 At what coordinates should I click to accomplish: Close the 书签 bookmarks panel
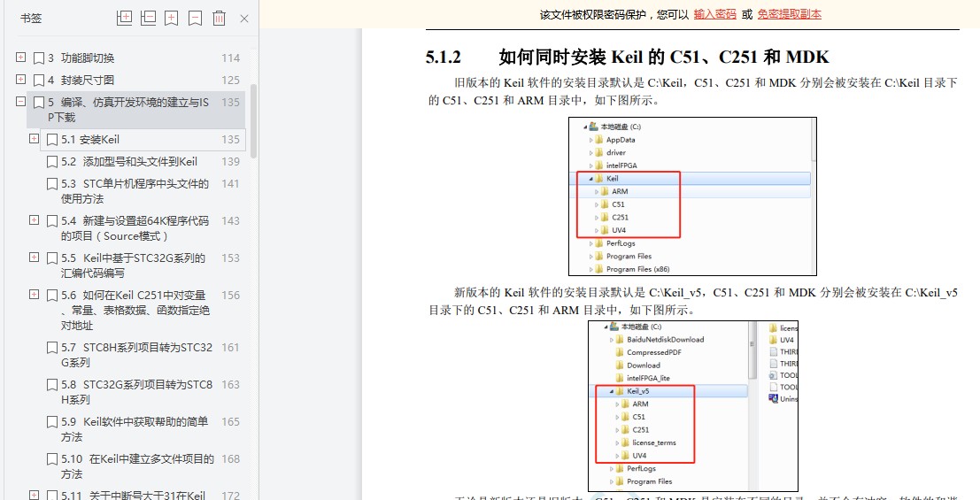tap(244, 19)
